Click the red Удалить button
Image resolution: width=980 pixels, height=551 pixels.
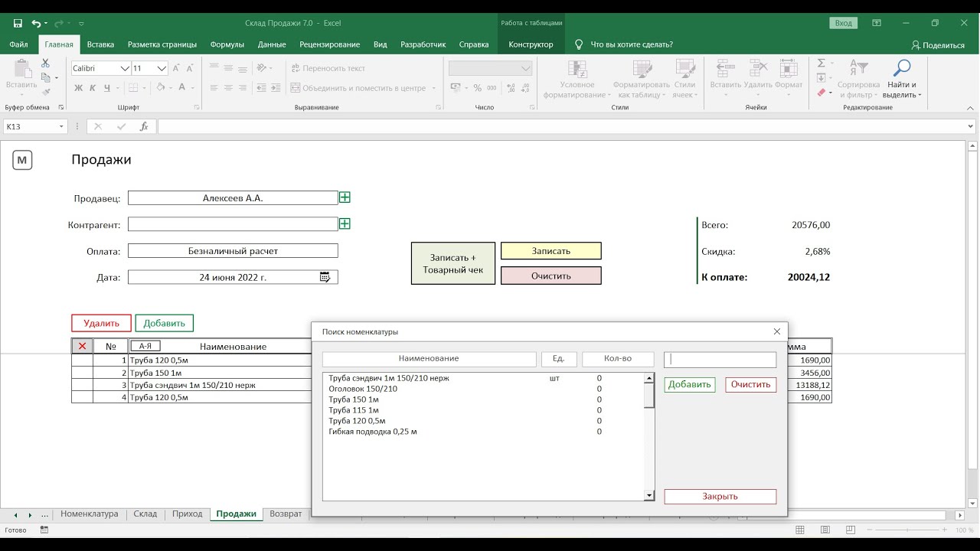click(x=101, y=323)
